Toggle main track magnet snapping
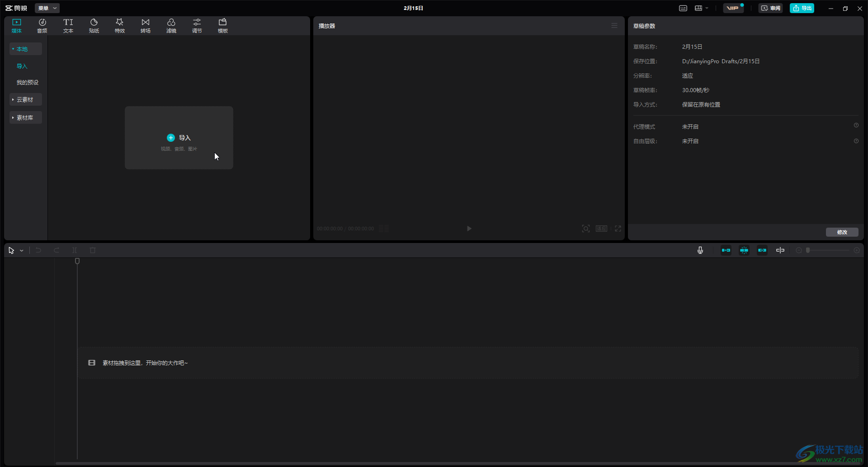Screen dimensions: 868x467 726,250
